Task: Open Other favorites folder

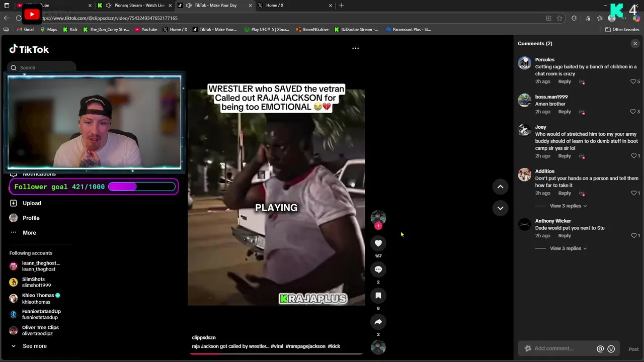Action: 622,30
